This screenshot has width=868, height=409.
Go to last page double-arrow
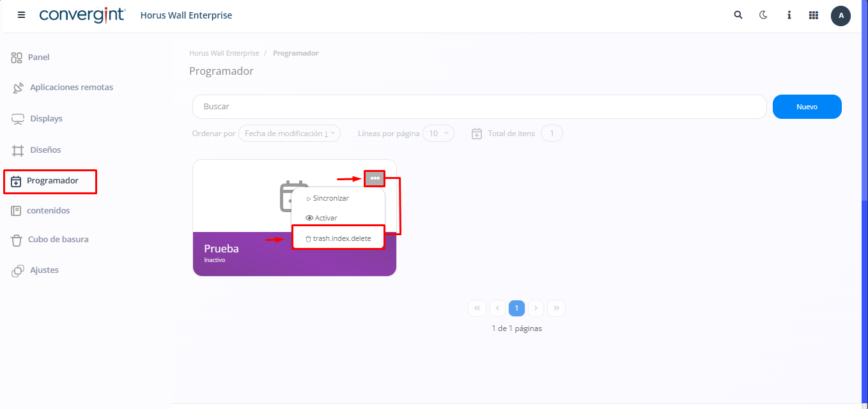(556, 309)
